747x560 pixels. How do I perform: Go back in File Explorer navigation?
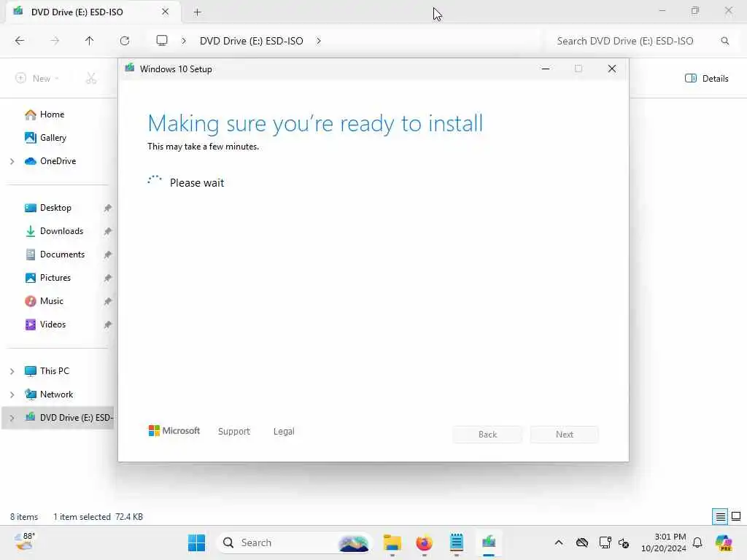[20, 41]
